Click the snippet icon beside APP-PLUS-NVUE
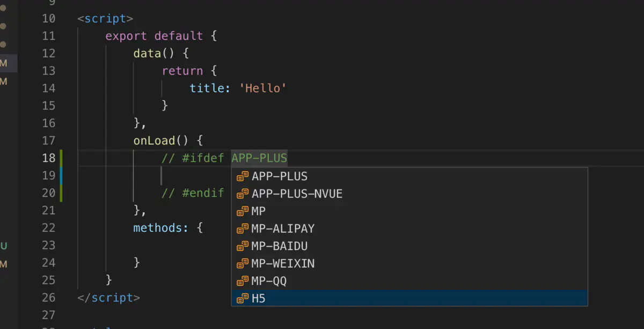The image size is (644, 329). tap(243, 194)
